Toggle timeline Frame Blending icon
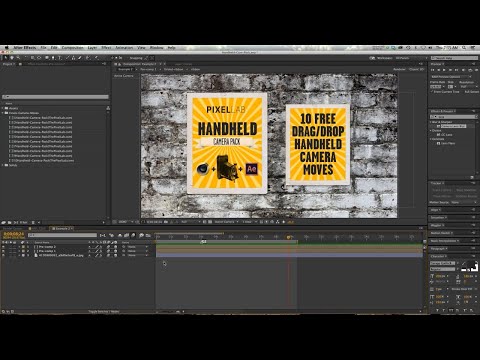The image size is (480, 360). pyautogui.click(x=126, y=235)
